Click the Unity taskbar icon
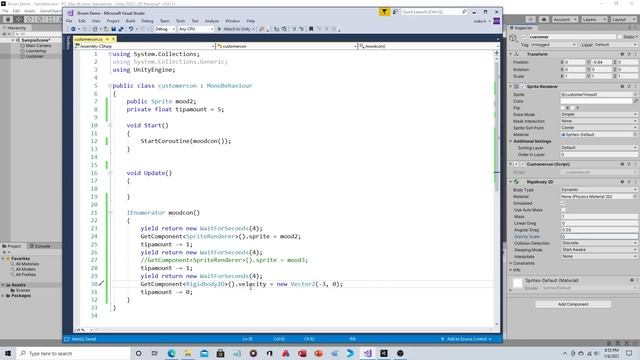 384,353
